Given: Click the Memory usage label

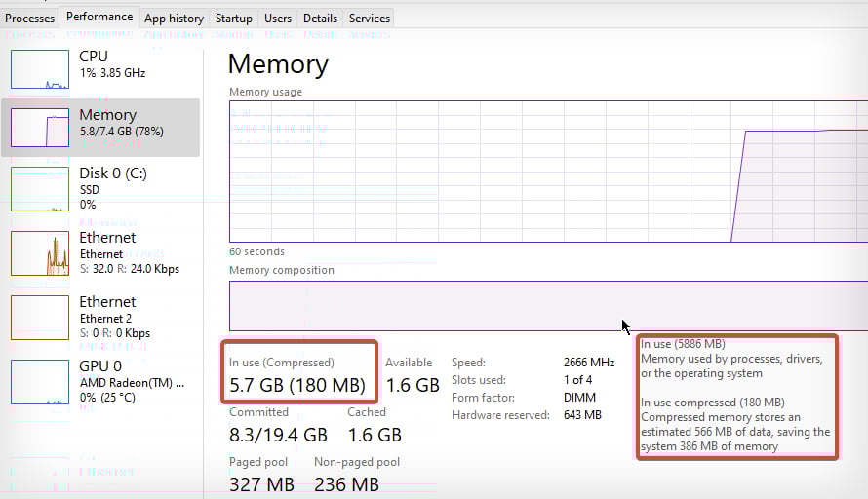Looking at the screenshot, I should pos(265,92).
